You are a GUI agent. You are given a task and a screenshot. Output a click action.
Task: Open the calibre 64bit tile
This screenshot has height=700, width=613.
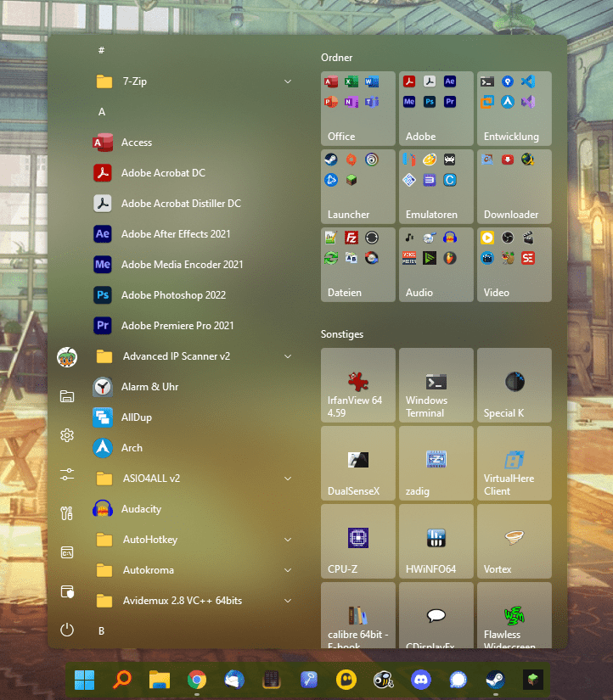[358, 615]
